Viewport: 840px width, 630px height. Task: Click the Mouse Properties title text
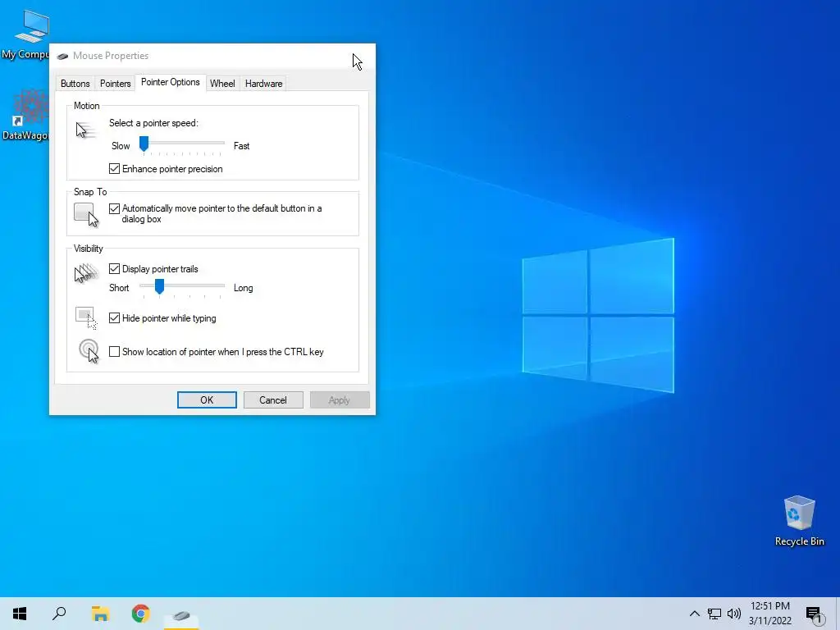tap(111, 56)
